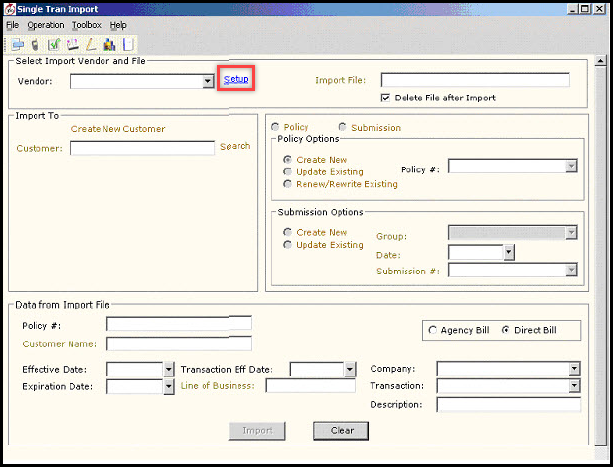Select the Agency Bill radio button

coord(432,330)
